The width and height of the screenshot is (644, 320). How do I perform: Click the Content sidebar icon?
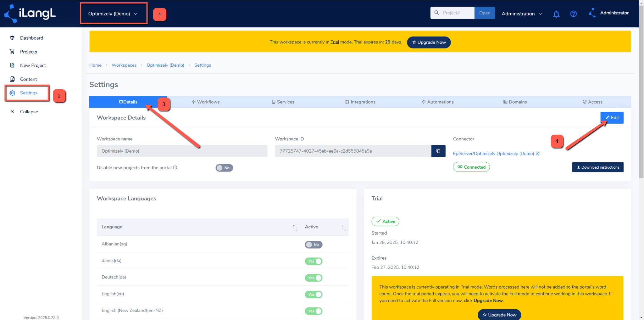[12, 79]
